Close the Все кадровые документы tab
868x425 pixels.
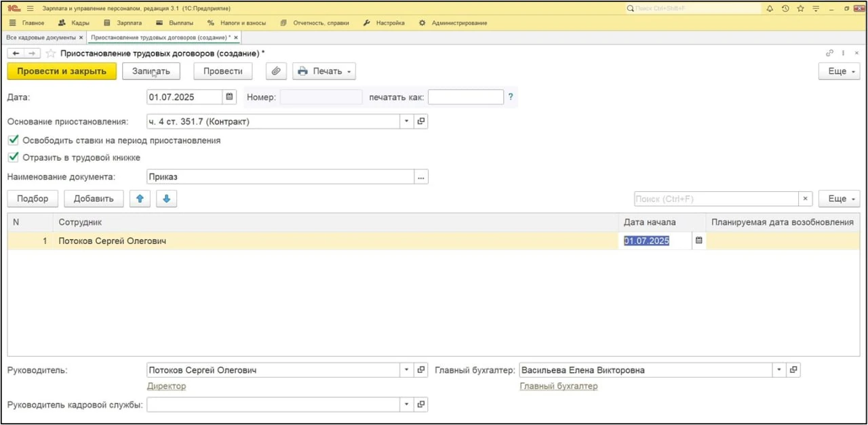tap(81, 38)
